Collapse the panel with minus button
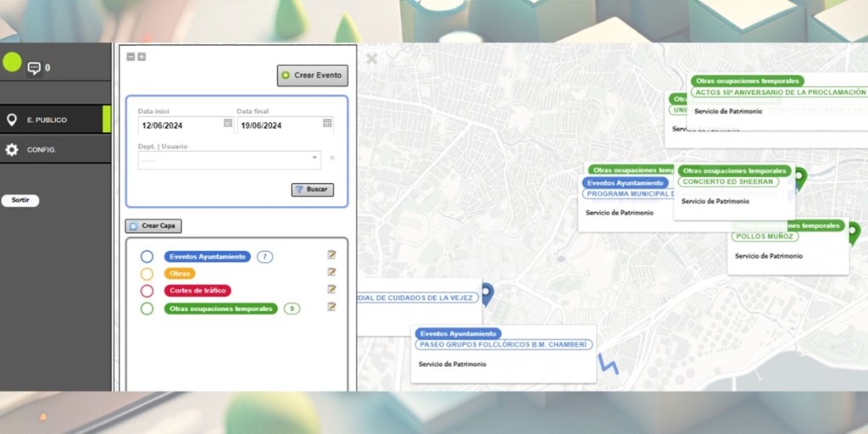The width and height of the screenshot is (868, 434). [131, 57]
